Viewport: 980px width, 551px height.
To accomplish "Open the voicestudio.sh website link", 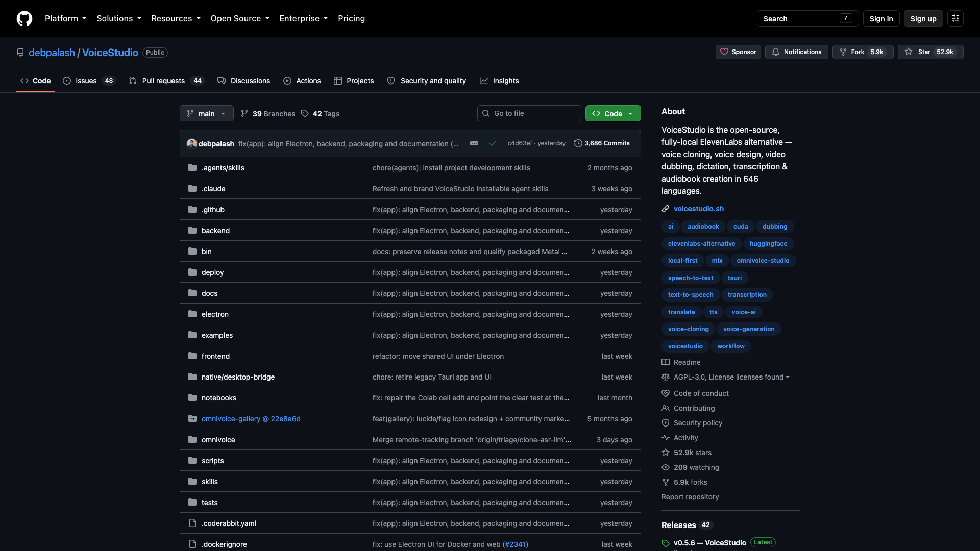I will tap(698, 209).
